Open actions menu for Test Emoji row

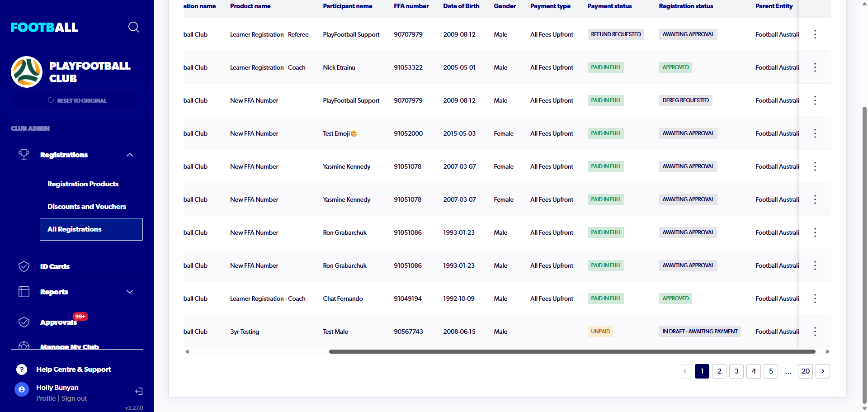815,133
